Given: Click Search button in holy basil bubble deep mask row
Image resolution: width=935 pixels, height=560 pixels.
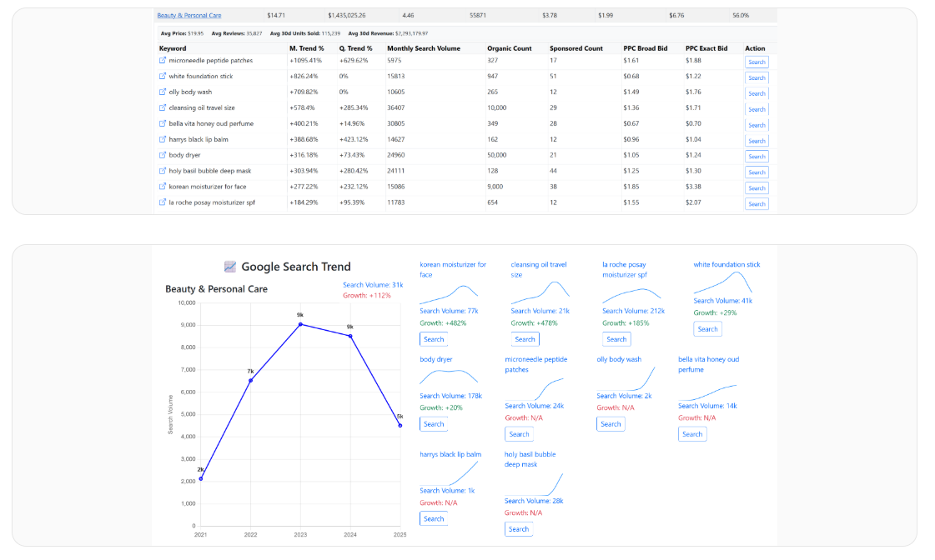Looking at the screenshot, I should click(x=756, y=172).
